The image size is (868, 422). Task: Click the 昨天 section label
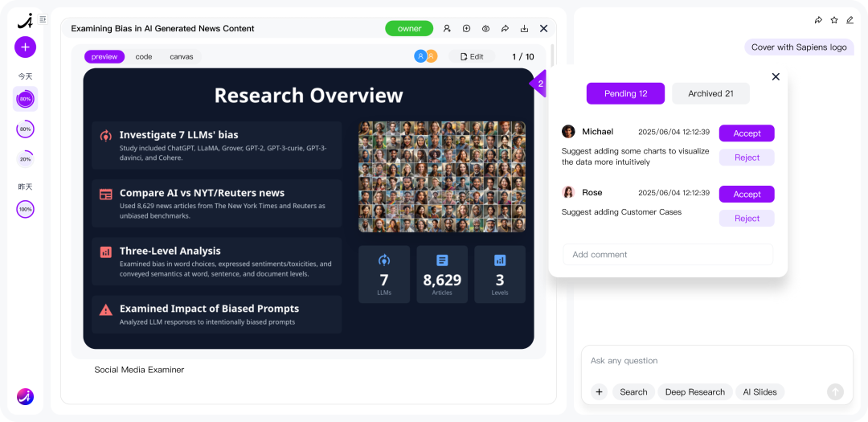(x=25, y=186)
